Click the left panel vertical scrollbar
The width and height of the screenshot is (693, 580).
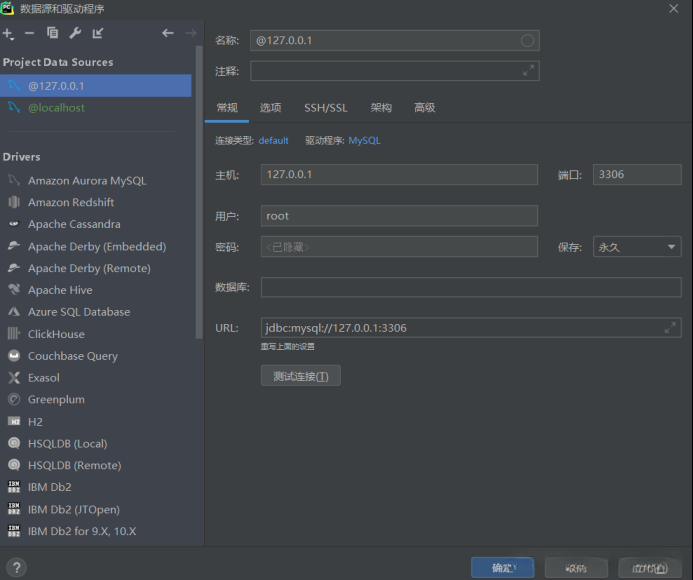(x=199, y=192)
